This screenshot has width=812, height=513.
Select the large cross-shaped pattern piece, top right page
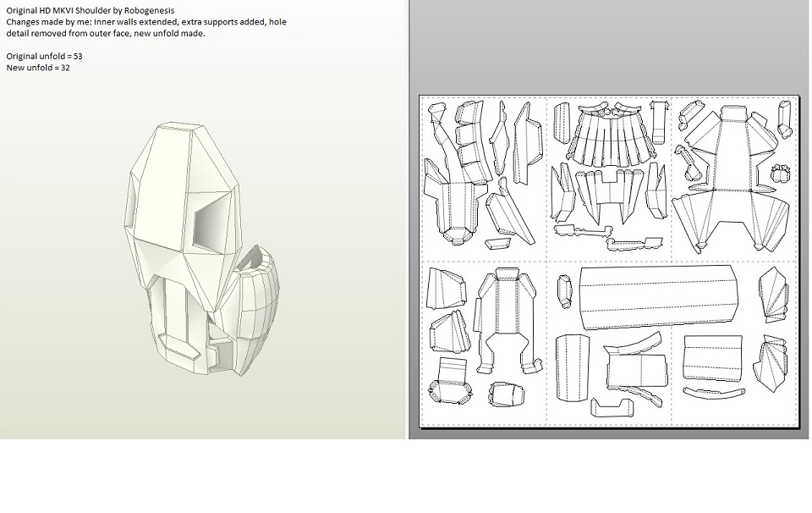point(732,179)
